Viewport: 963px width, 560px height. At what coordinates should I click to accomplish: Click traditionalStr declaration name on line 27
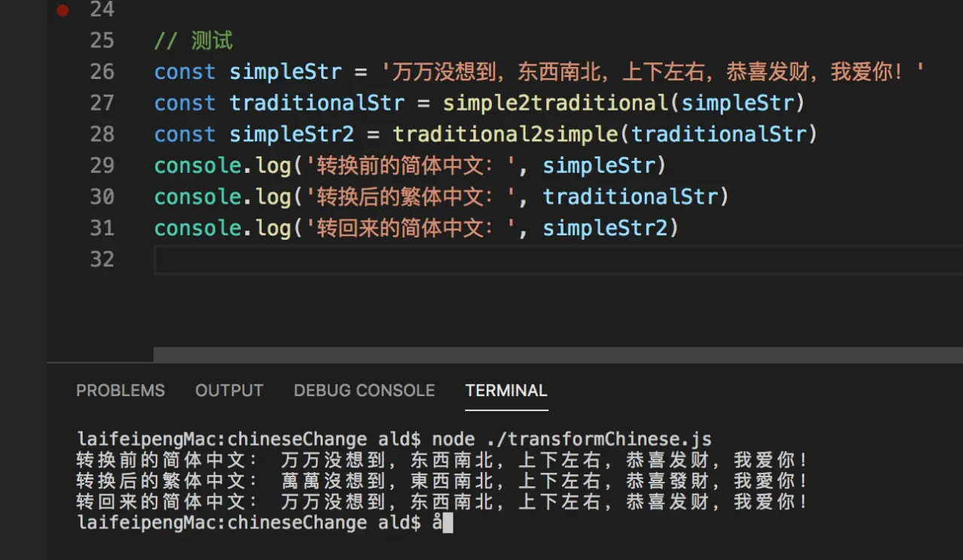coord(317,103)
